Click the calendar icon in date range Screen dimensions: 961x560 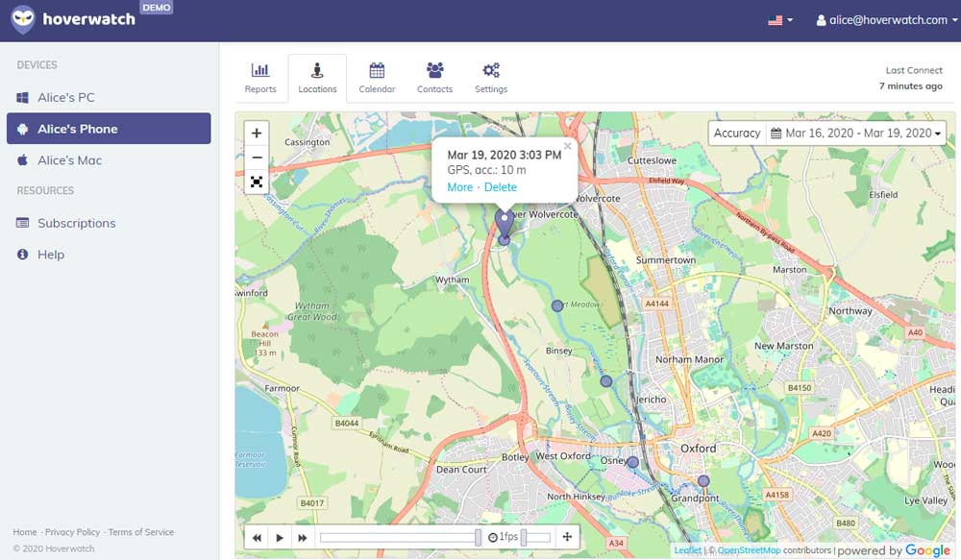click(776, 133)
